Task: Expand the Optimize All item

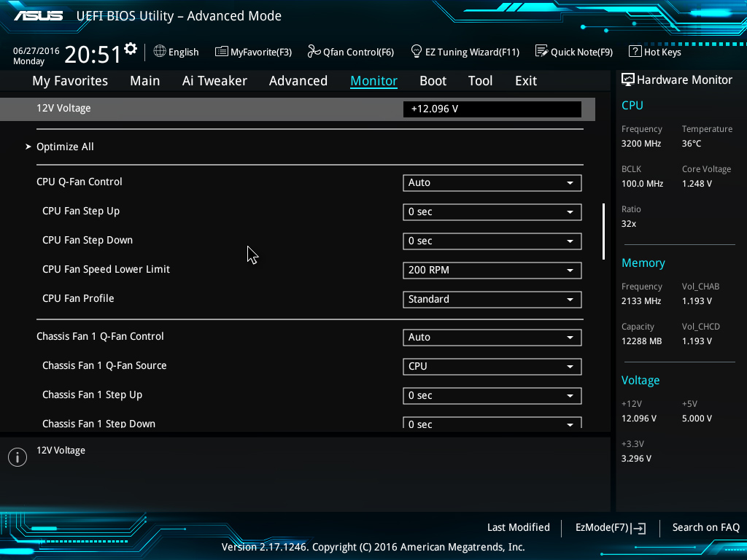Action: point(65,147)
